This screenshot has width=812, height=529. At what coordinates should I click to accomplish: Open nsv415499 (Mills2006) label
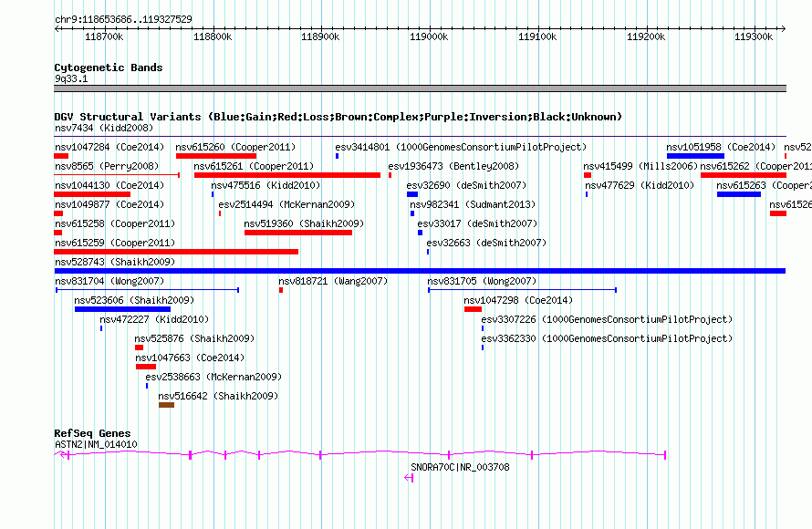point(641,166)
